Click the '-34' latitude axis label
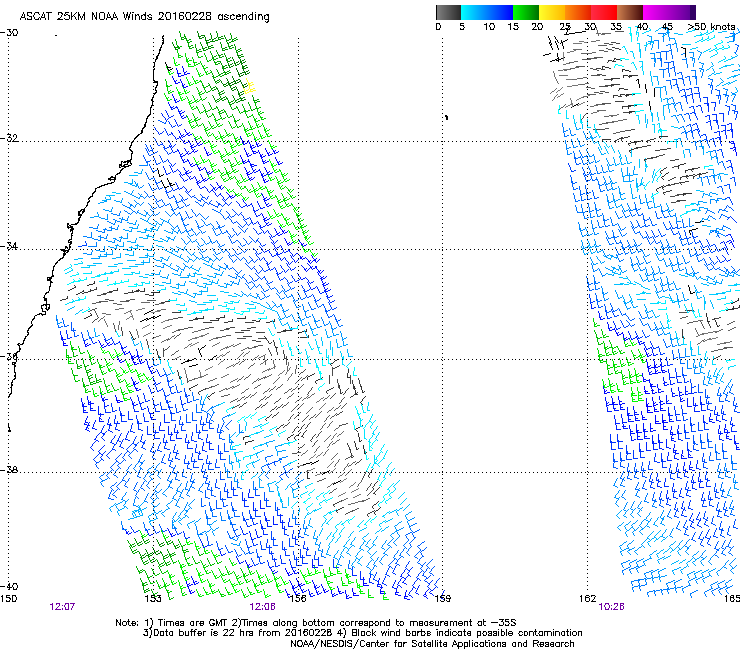This screenshot has height=650, width=740. click(x=9, y=246)
